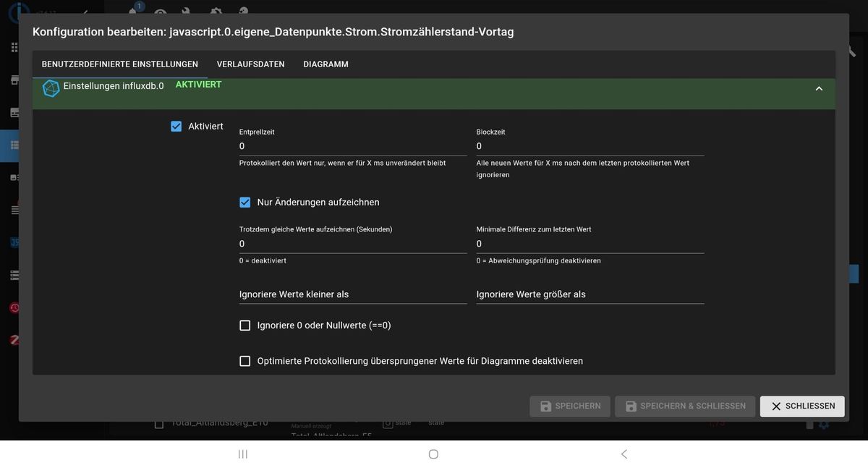Enable Ignoriere 0 oder Nullwerte checkbox
This screenshot has width=868, height=468.
245,326
